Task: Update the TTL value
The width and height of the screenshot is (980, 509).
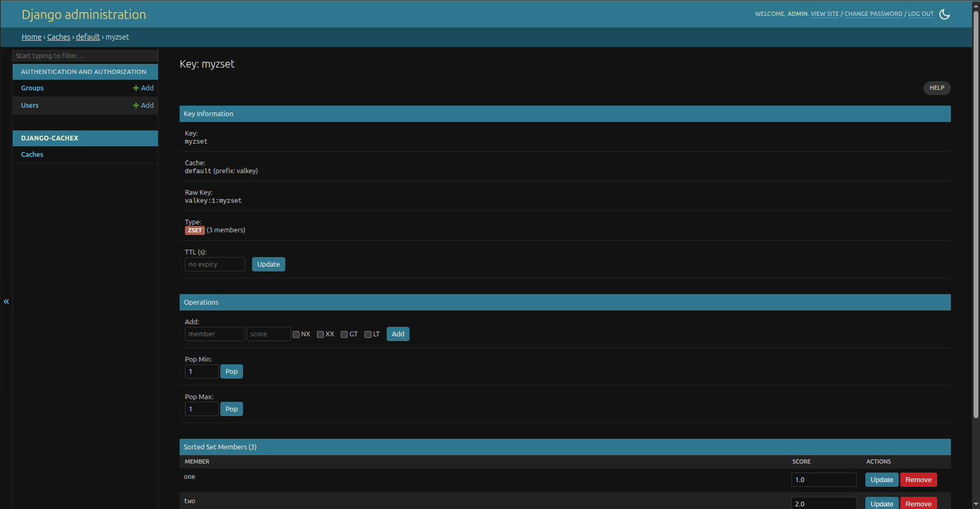Action: tap(268, 265)
